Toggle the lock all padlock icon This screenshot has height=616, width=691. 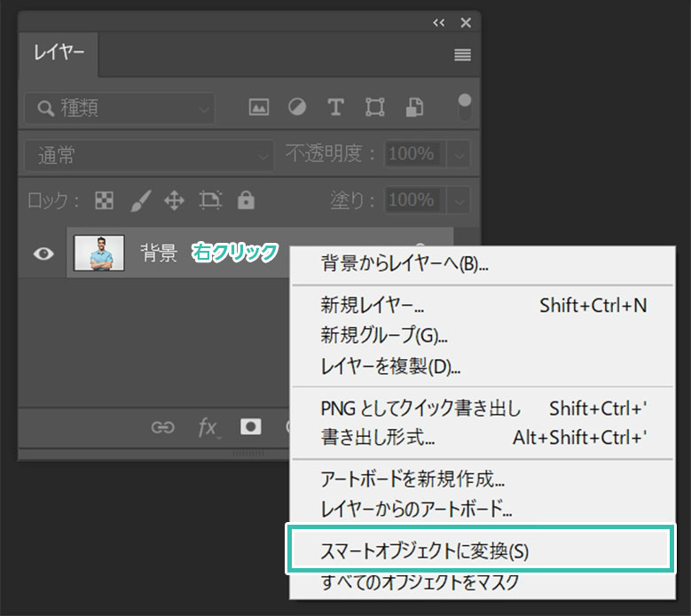[x=246, y=200]
